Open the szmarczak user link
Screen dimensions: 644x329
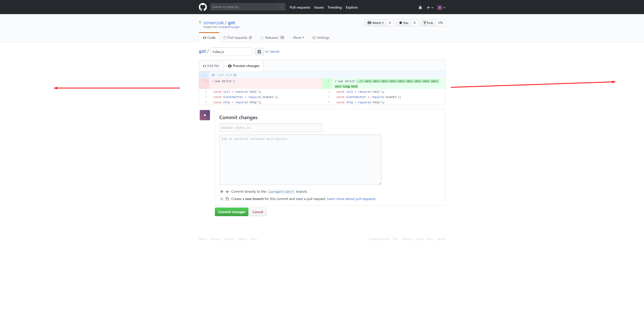click(x=213, y=23)
